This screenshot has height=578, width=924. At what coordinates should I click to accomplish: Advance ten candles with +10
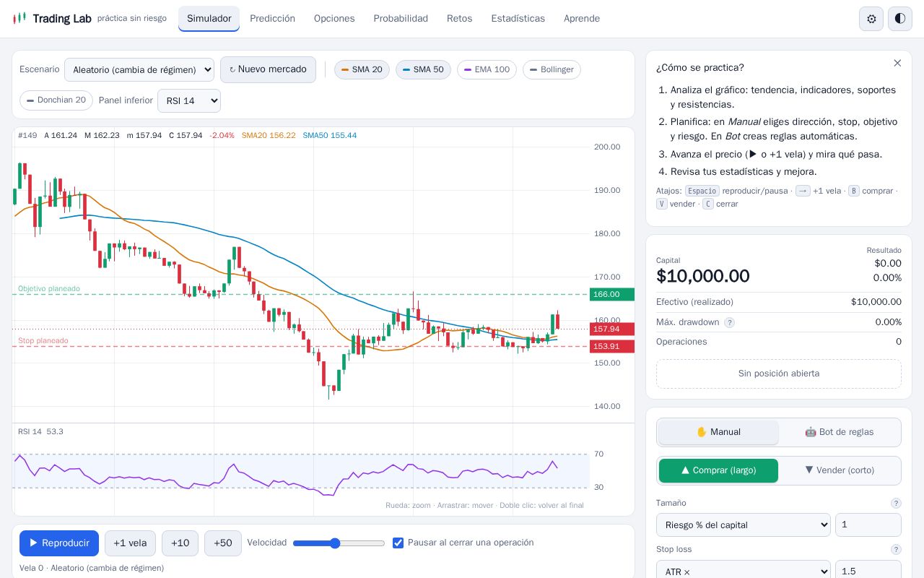[180, 543]
